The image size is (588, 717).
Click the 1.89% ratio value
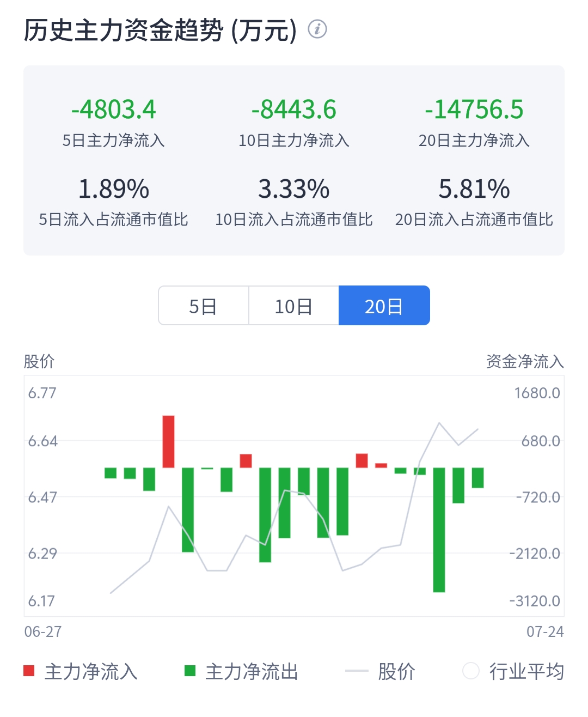[x=113, y=189]
